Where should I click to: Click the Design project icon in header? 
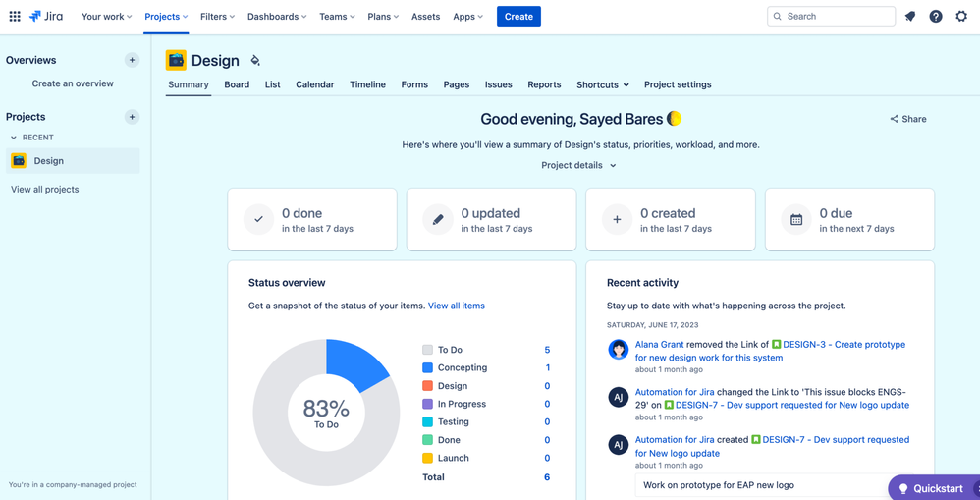pyautogui.click(x=176, y=60)
